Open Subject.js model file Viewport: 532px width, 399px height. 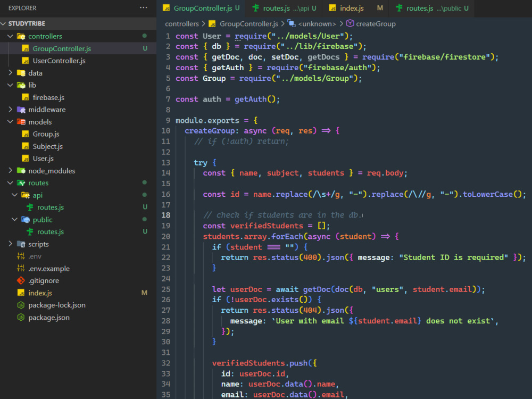tap(47, 146)
